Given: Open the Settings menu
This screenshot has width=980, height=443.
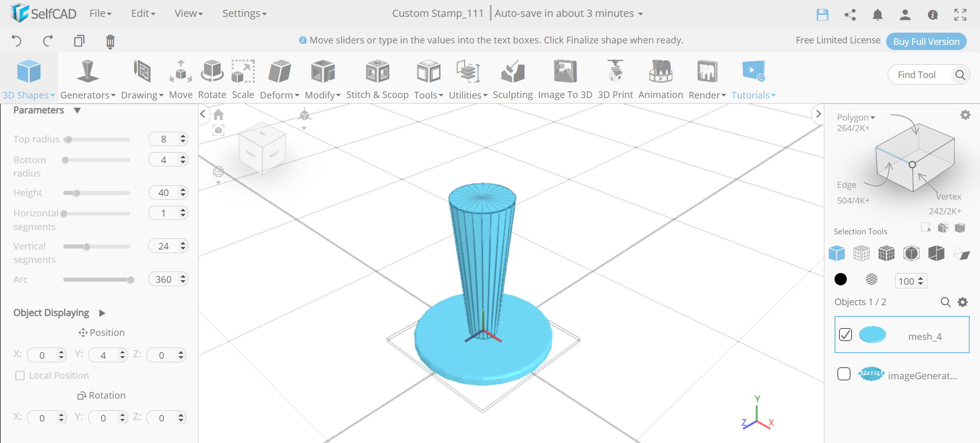Looking at the screenshot, I should (244, 13).
